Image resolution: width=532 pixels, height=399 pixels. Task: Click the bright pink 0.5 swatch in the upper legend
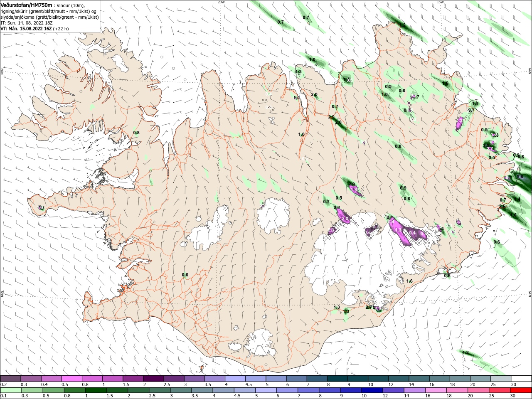72,379
